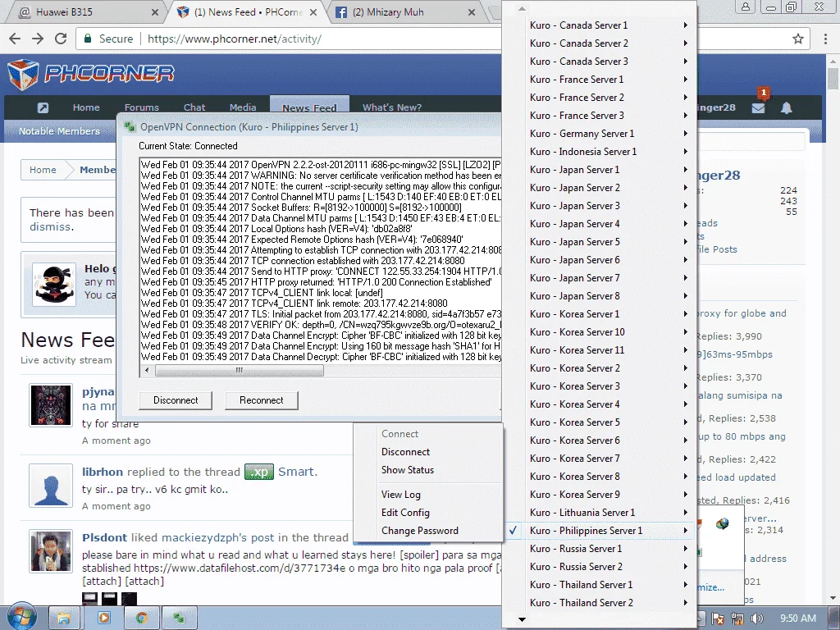Open librhon profile link
Image resolution: width=840 pixels, height=630 pixels.
(103, 472)
